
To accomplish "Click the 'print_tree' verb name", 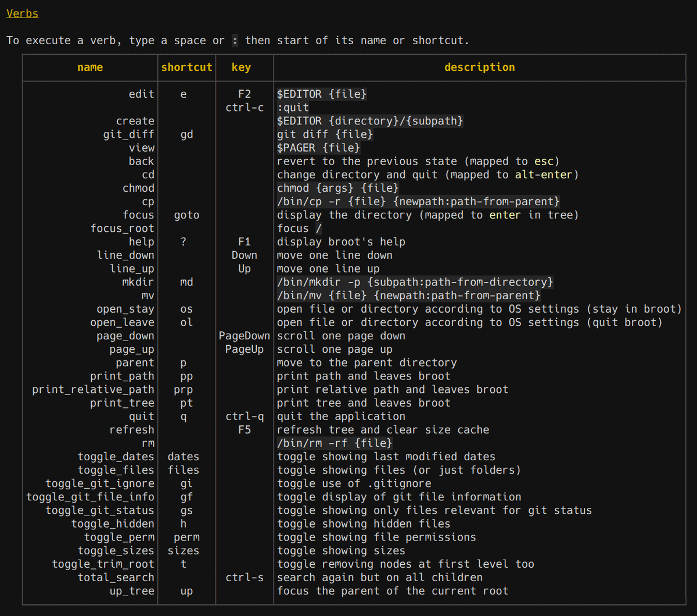I will (123, 403).
